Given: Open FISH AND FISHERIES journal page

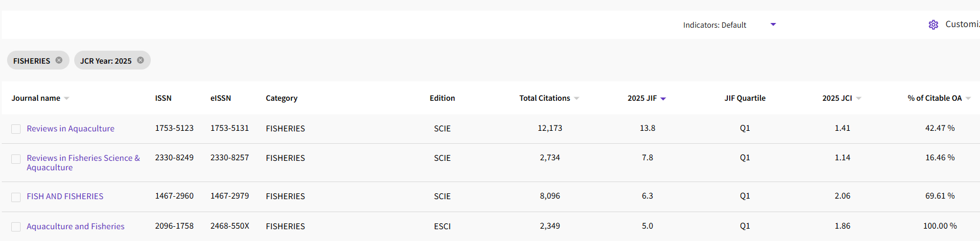Looking at the screenshot, I should [65, 196].
